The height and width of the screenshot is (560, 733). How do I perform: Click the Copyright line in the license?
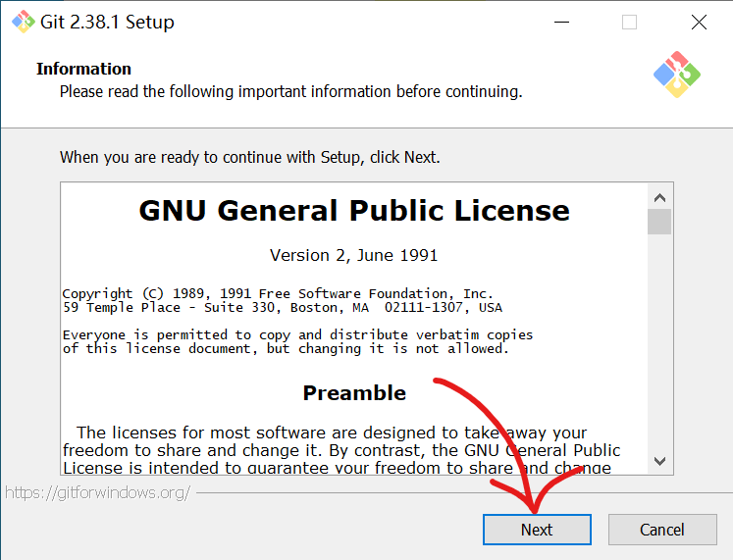point(278,293)
